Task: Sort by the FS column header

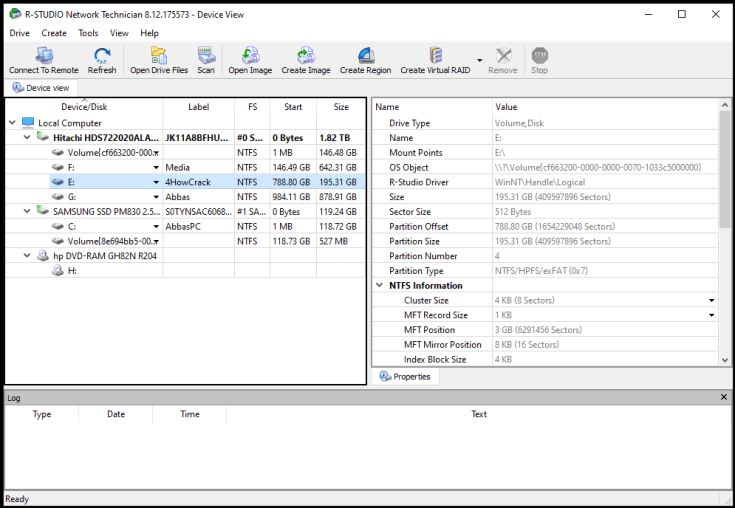Action: [252, 107]
